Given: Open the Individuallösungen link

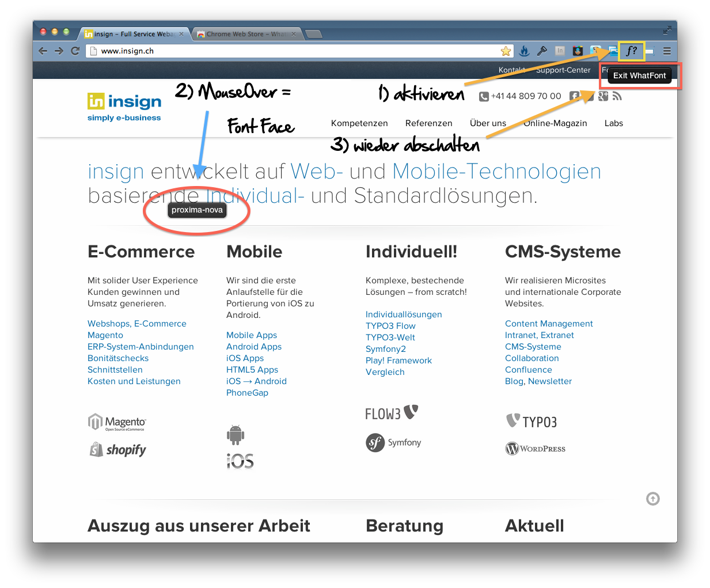Looking at the screenshot, I should pyautogui.click(x=404, y=314).
